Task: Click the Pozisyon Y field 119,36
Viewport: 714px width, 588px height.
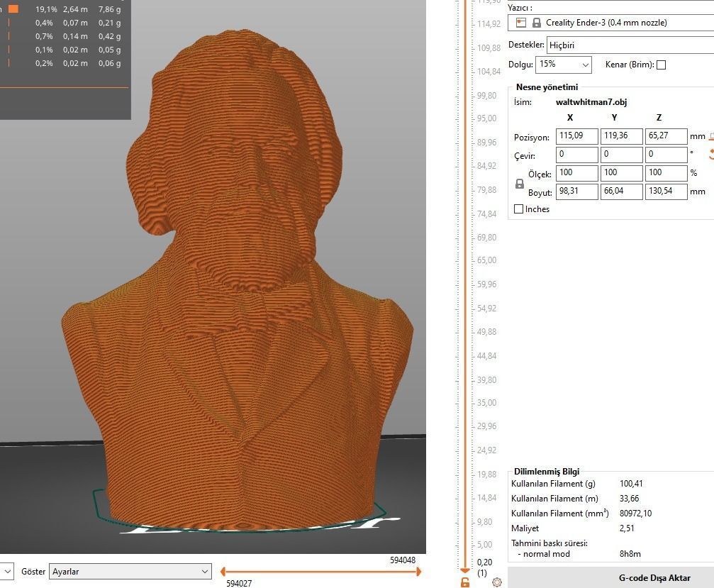Action: pos(621,135)
